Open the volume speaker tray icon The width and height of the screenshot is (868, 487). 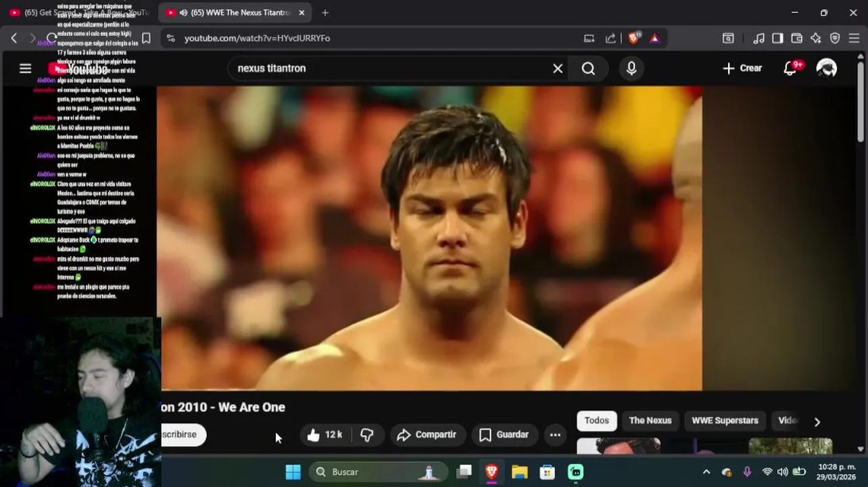point(783,472)
